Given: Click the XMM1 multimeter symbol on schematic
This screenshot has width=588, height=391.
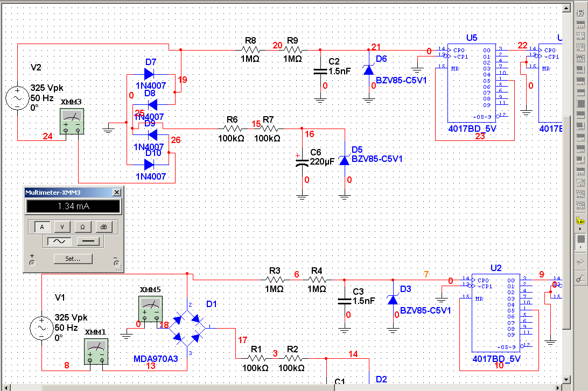Looking at the screenshot, I should click(96, 351).
